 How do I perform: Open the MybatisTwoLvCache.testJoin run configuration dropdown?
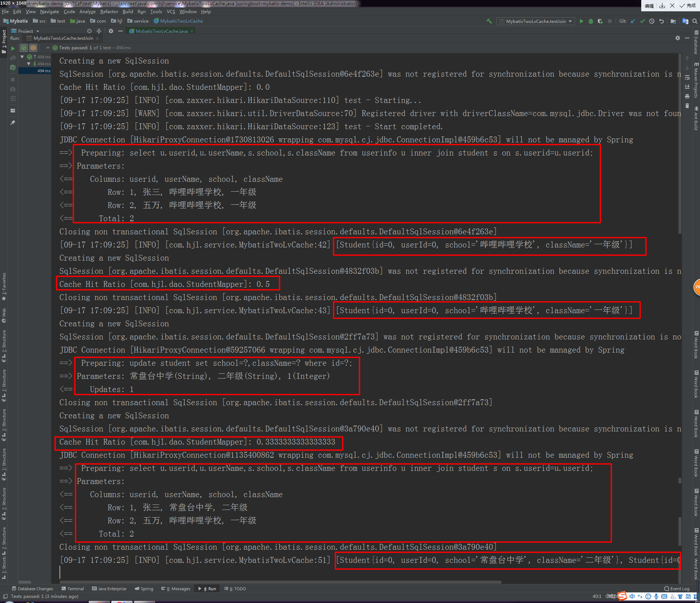(536, 21)
